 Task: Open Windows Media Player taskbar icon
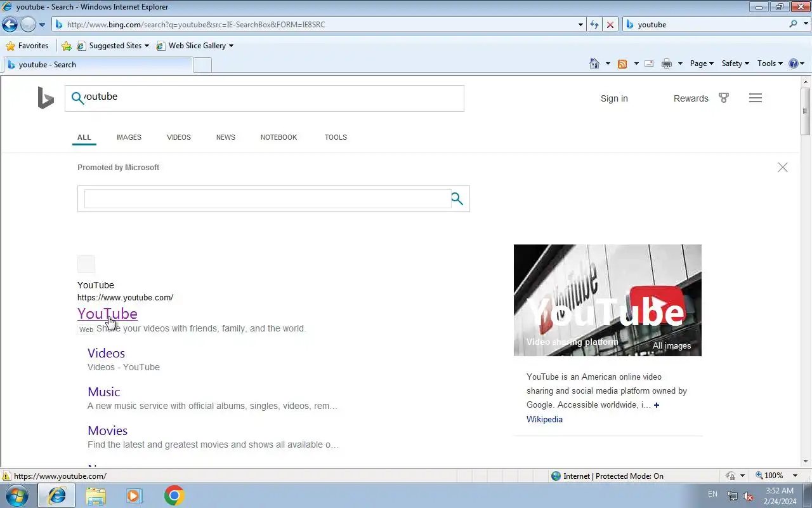coord(134,495)
